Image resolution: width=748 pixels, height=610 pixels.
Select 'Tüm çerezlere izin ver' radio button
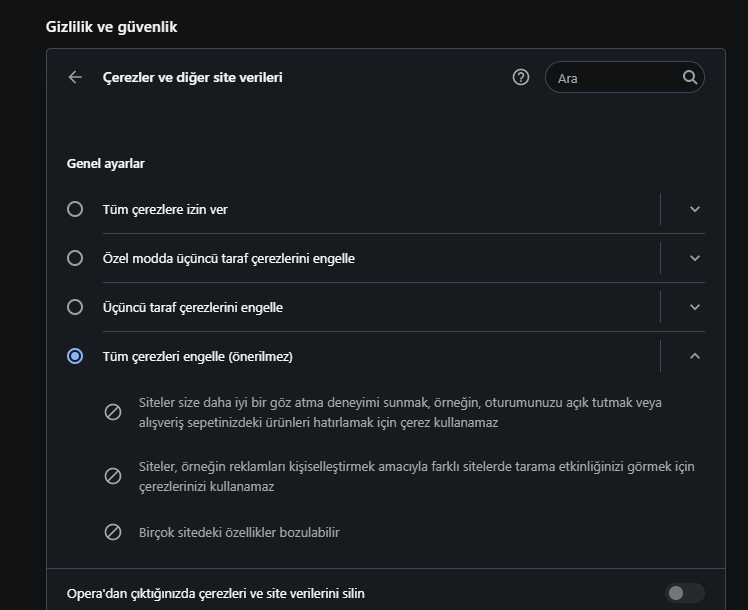pyautogui.click(x=75, y=209)
